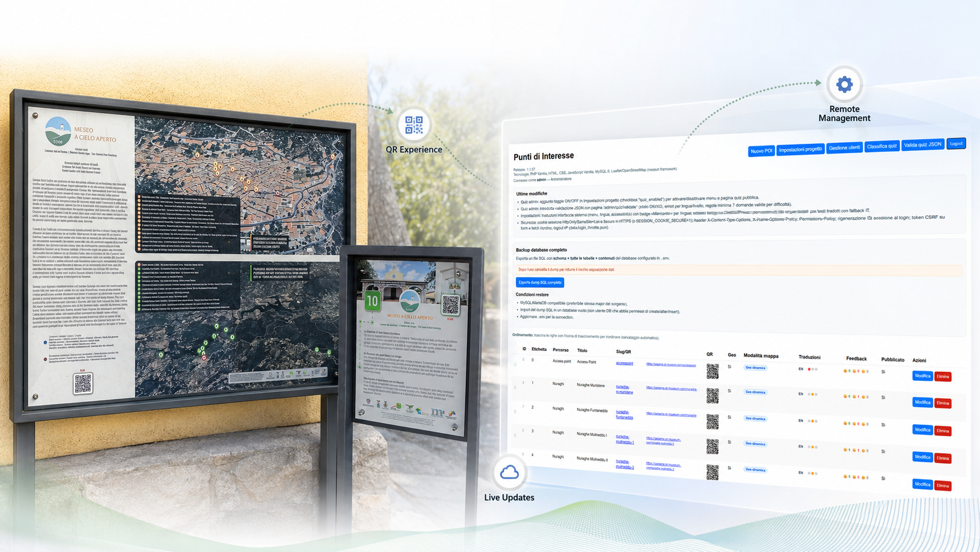Click Elimina for the Access Point row

pyautogui.click(x=942, y=377)
